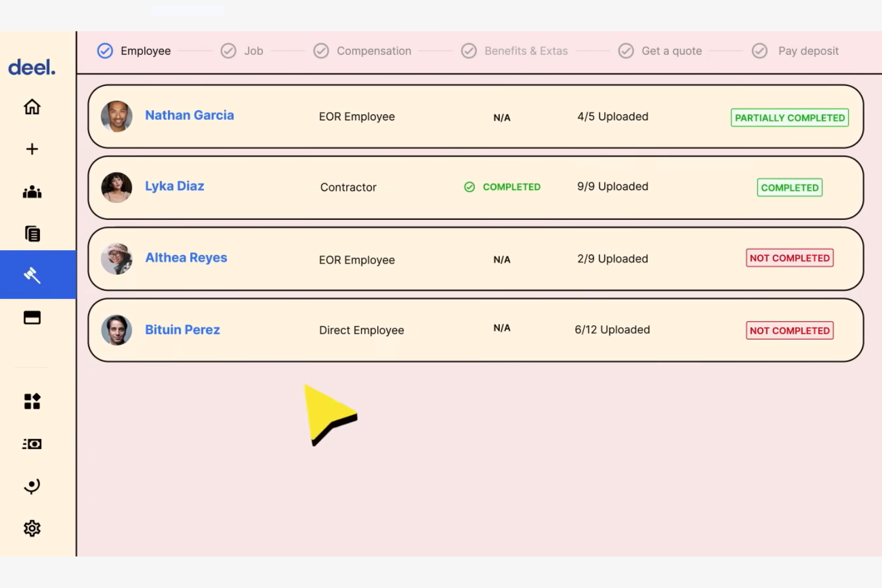Click the Apps grid icon in sidebar
The image size is (882, 588).
[32, 401]
